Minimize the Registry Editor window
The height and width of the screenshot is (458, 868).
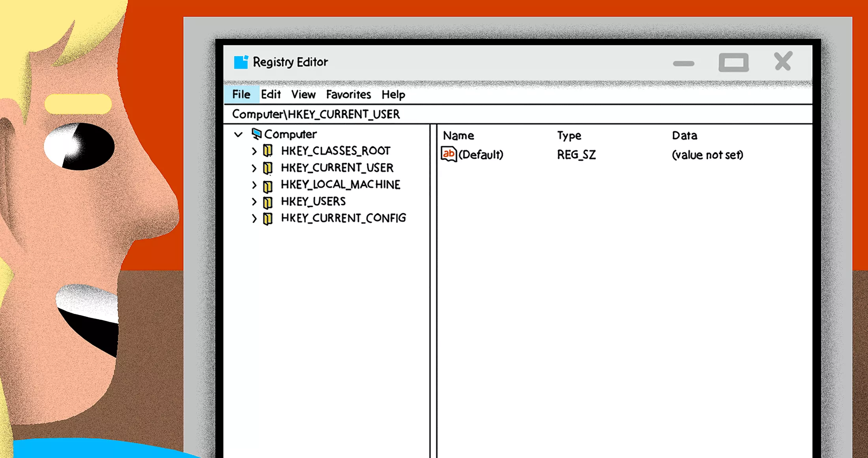pyautogui.click(x=684, y=64)
